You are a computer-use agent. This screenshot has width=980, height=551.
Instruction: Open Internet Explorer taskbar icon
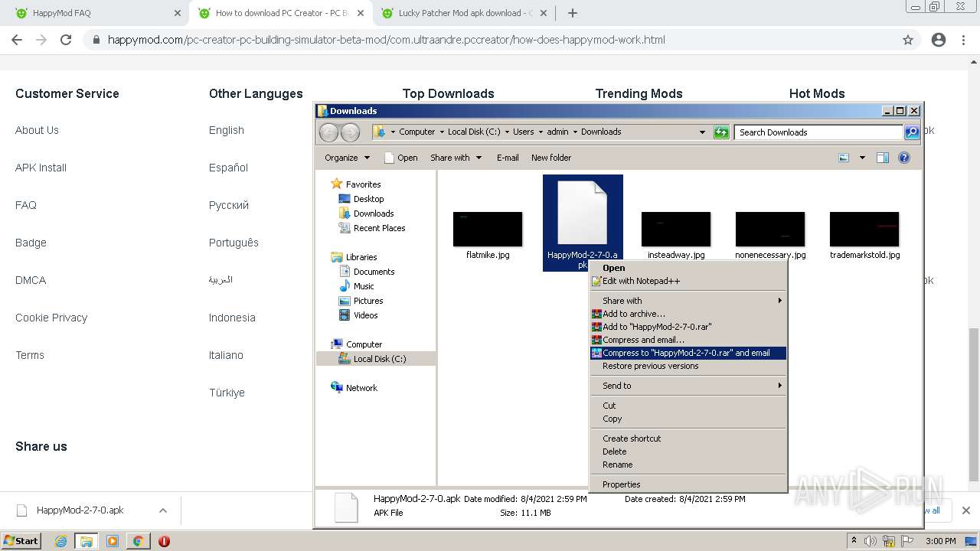pos(60,541)
